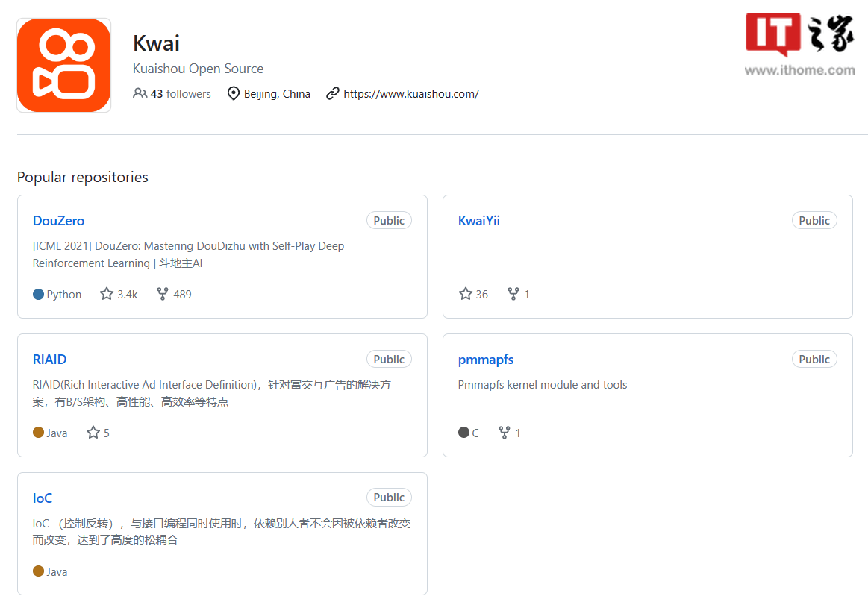Open the DouZero repository link

58,221
